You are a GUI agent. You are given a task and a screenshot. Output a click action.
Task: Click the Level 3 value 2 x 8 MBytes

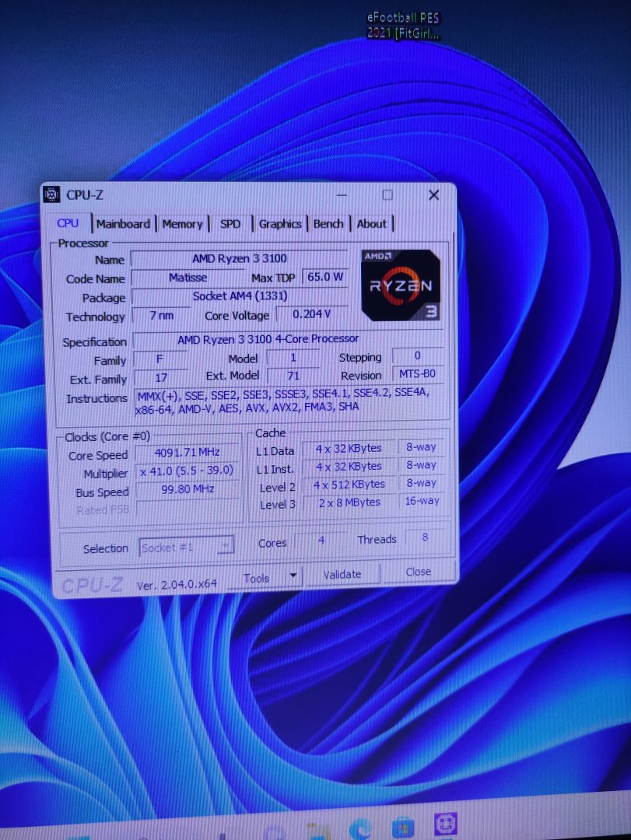pos(349,502)
